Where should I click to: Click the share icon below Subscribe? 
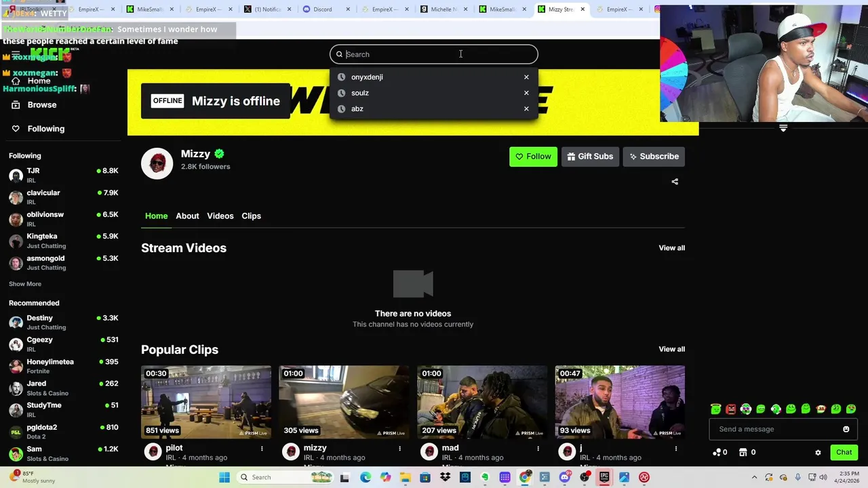(x=675, y=182)
